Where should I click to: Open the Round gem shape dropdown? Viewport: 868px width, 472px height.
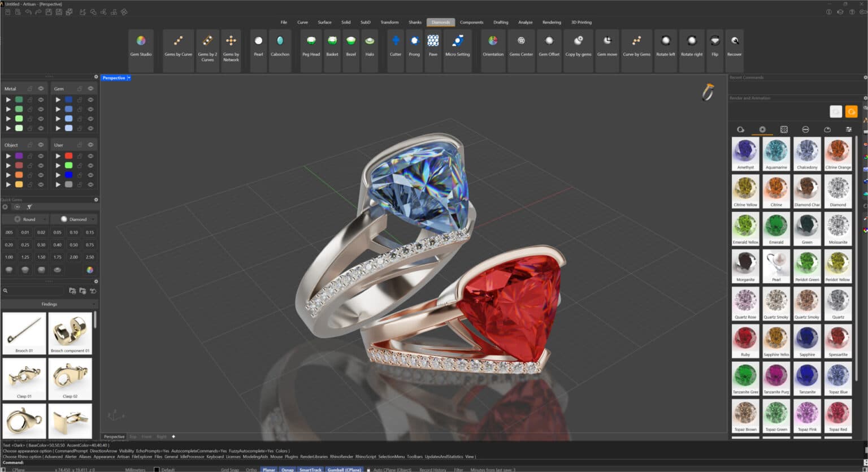[25, 219]
